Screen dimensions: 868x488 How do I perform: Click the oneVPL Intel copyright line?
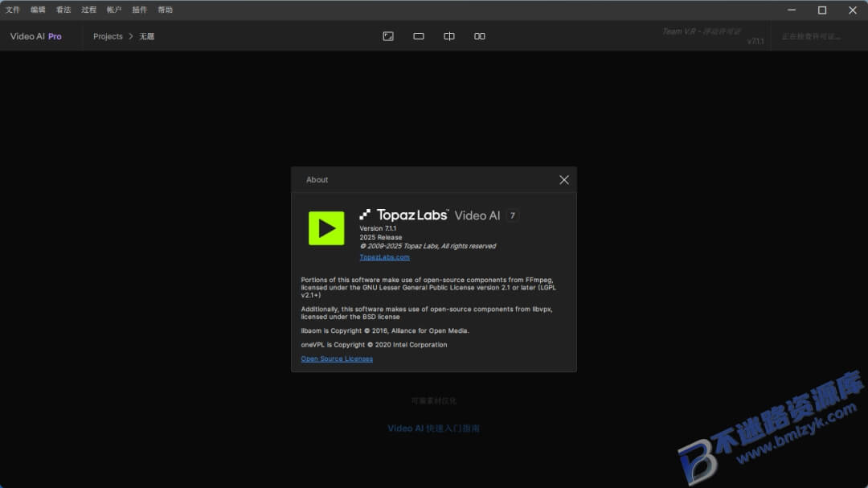pos(374,345)
